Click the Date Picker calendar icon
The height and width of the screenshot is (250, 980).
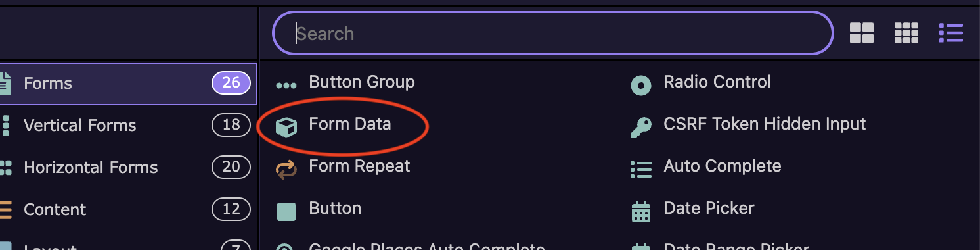pos(640,211)
